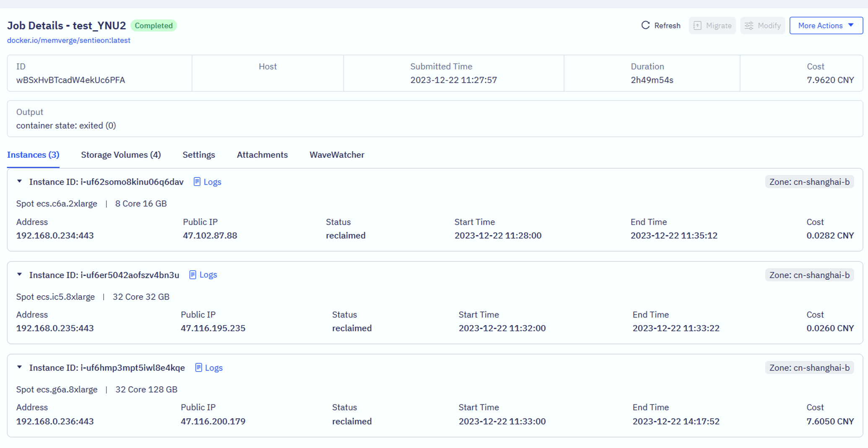This screenshot has height=448, width=868.
Task: Open Logs document icon for i-uf62somo8kinu06q6dav
Action: pos(197,182)
